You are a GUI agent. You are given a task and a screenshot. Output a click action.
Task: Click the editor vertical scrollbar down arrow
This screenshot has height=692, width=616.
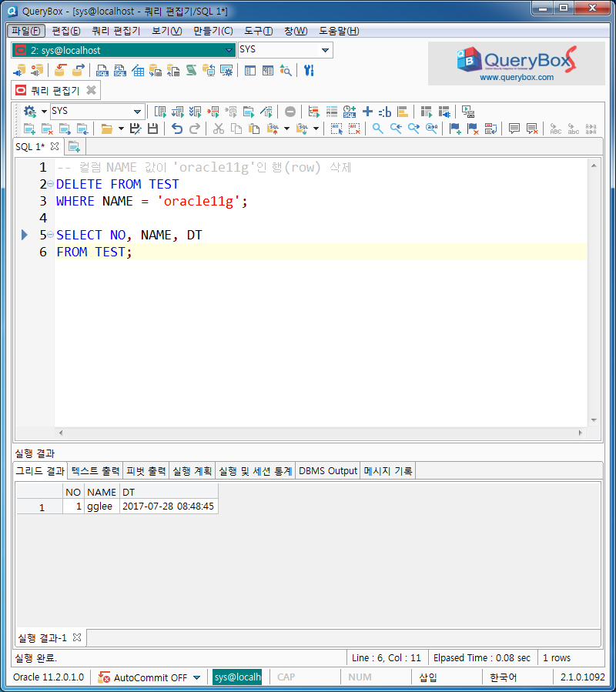(594, 420)
